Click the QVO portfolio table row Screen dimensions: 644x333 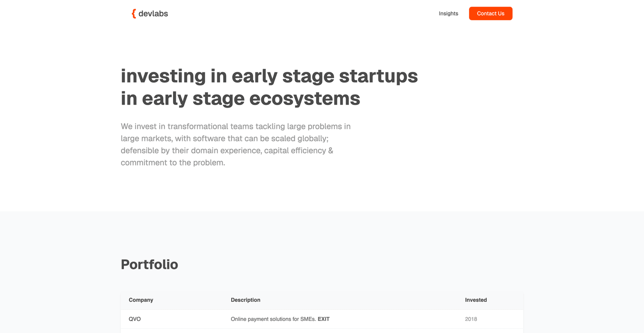point(394,319)
